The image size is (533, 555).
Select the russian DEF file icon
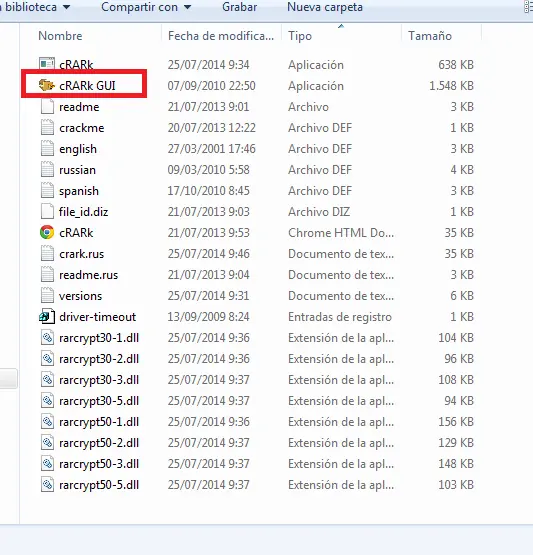click(47, 170)
